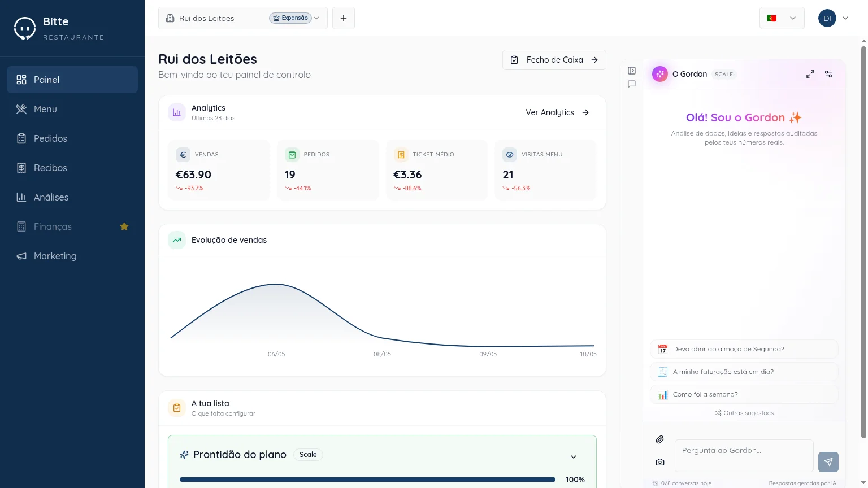Viewport: 868px width, 488px height.
Task: Click the €3.36 average ticket value
Action: pyautogui.click(x=407, y=175)
